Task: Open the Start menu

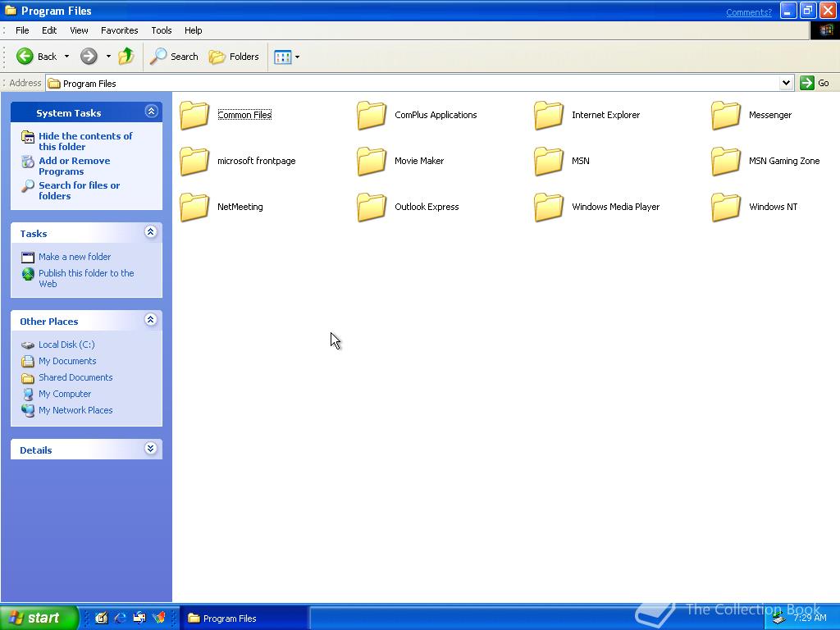Action: point(39,618)
